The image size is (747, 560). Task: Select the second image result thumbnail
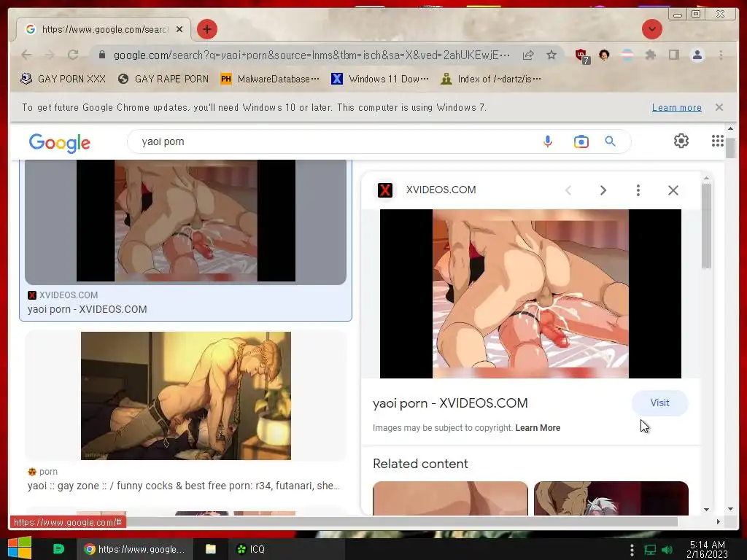186,396
